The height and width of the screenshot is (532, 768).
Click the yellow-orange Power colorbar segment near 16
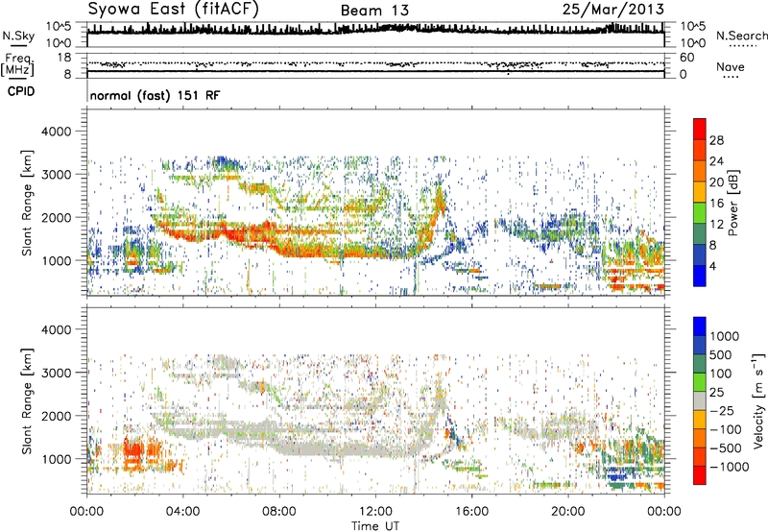[x=700, y=192]
